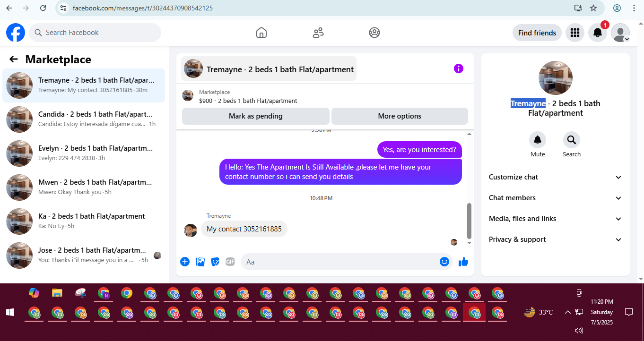Go back from Marketplace with the arrow

(14, 59)
